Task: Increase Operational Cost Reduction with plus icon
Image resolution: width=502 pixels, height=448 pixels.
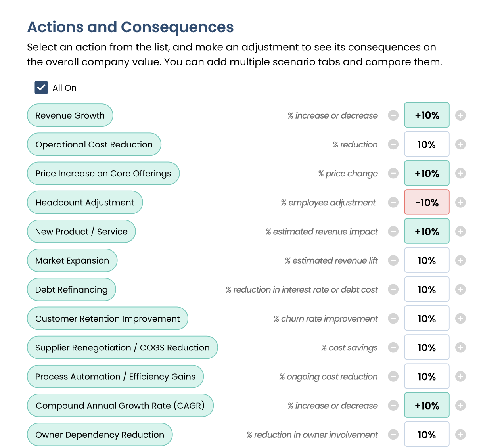Action: pyautogui.click(x=460, y=144)
